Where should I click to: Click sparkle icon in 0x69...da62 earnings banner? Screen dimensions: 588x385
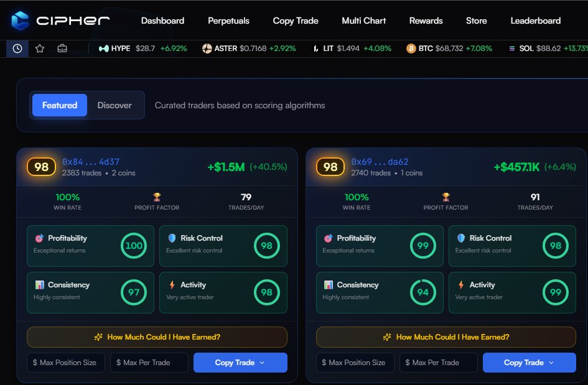(x=387, y=337)
